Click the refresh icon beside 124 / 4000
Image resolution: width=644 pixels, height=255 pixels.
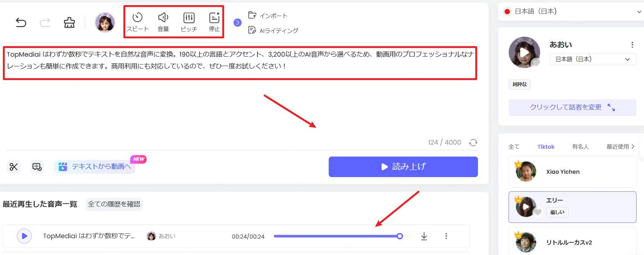coord(473,142)
